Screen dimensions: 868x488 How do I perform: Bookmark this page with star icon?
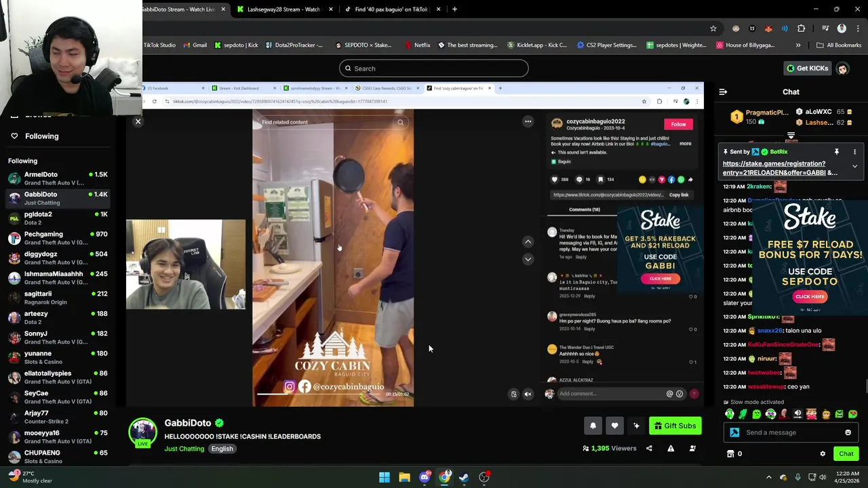(713, 28)
